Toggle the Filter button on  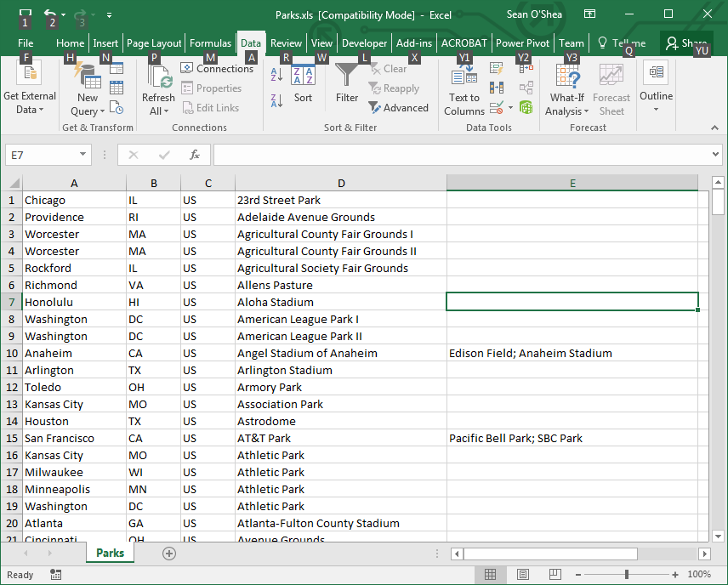point(347,83)
